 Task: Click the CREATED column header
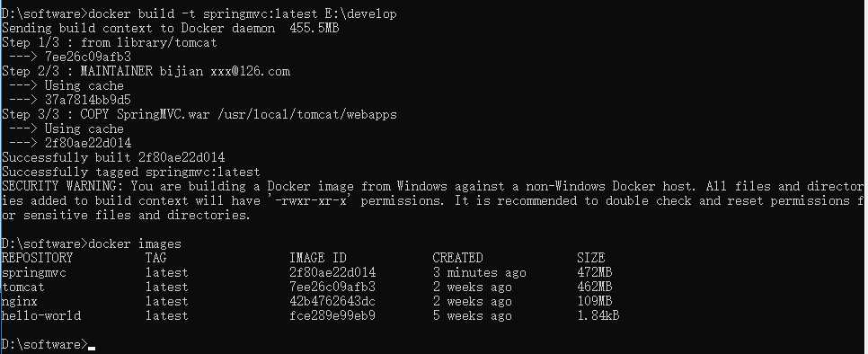pyautogui.click(x=457, y=258)
